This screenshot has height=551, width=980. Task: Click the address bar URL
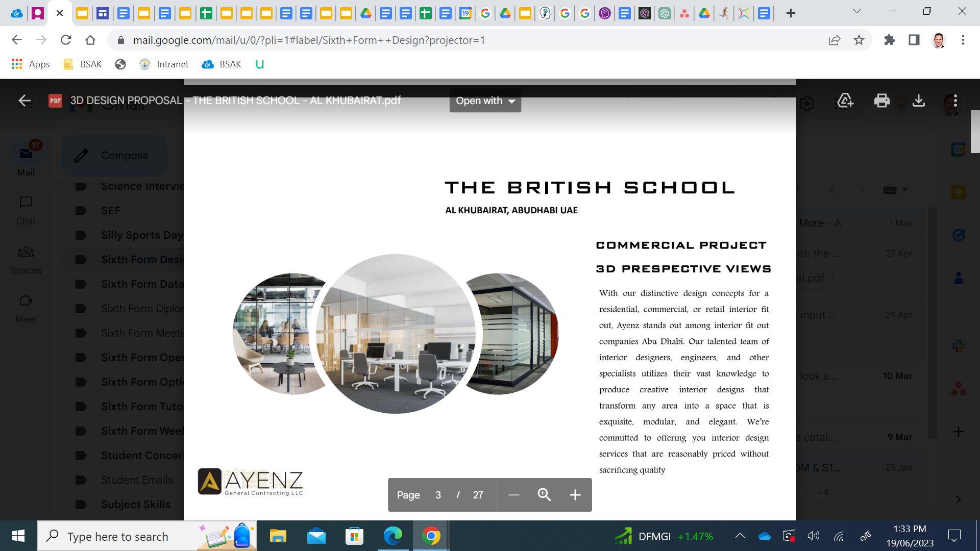[x=309, y=40]
